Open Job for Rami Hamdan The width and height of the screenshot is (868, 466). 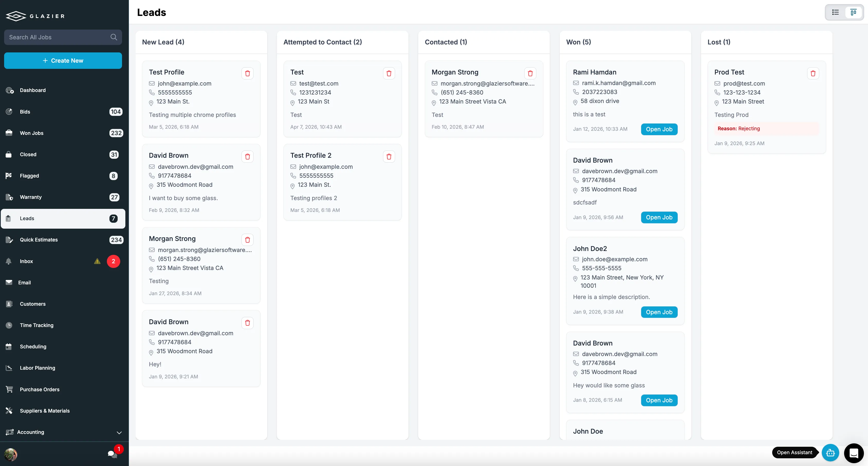659,129
